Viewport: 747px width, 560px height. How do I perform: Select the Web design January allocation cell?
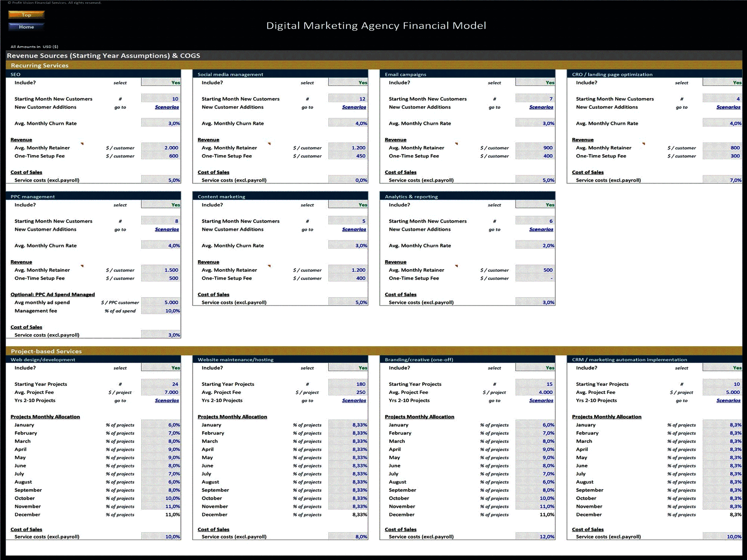[x=160, y=425]
